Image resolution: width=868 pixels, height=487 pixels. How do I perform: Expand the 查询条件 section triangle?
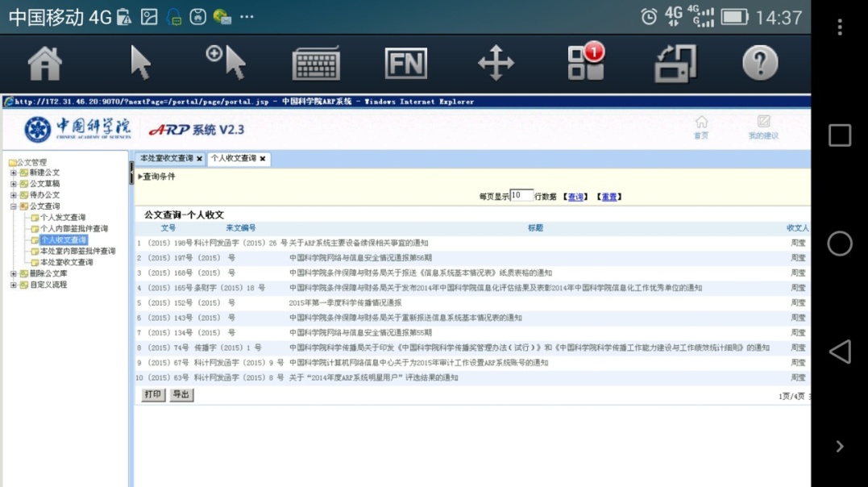pyautogui.click(x=140, y=177)
